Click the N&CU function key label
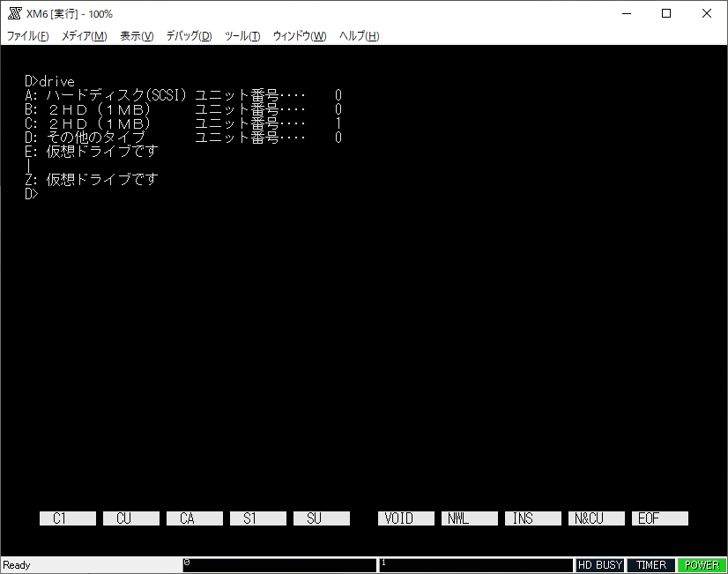728x574 pixels. point(597,518)
